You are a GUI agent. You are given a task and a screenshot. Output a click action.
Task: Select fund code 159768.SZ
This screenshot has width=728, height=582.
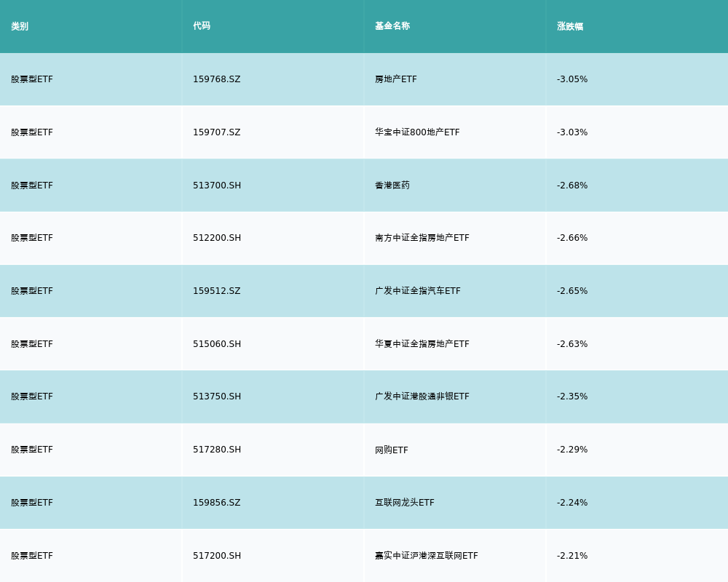[x=216, y=79]
